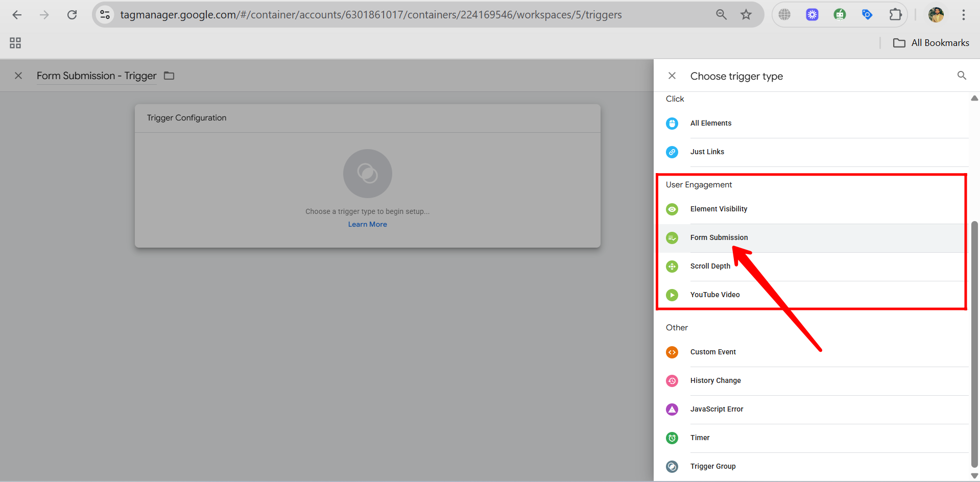The height and width of the screenshot is (482, 980).
Task: Click the blue tag extension icon
Action: [x=867, y=15]
